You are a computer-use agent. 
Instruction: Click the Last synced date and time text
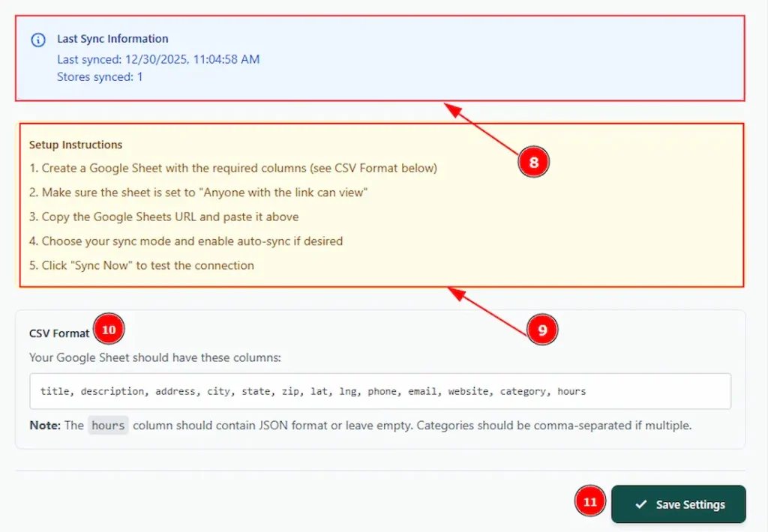(x=158, y=59)
